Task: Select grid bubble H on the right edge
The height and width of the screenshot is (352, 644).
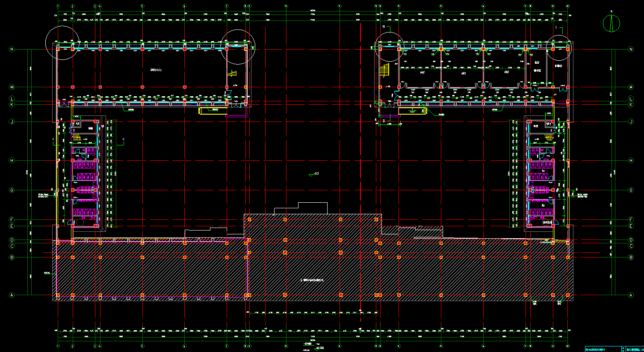Action: coord(631,161)
